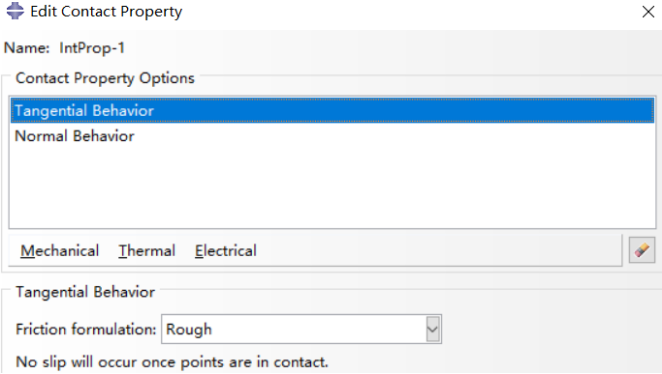The width and height of the screenshot is (662, 374).
Task: Click the Edit Contact Property title text
Action: point(106,11)
